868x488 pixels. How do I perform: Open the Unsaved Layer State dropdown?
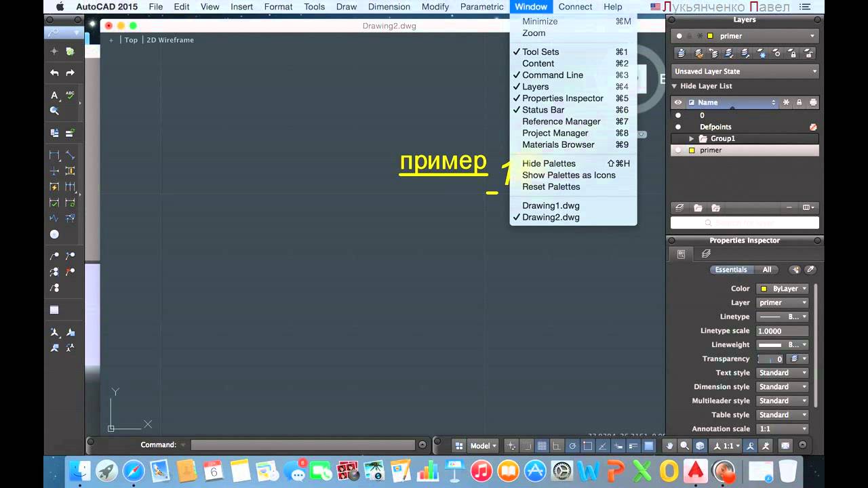pos(745,71)
